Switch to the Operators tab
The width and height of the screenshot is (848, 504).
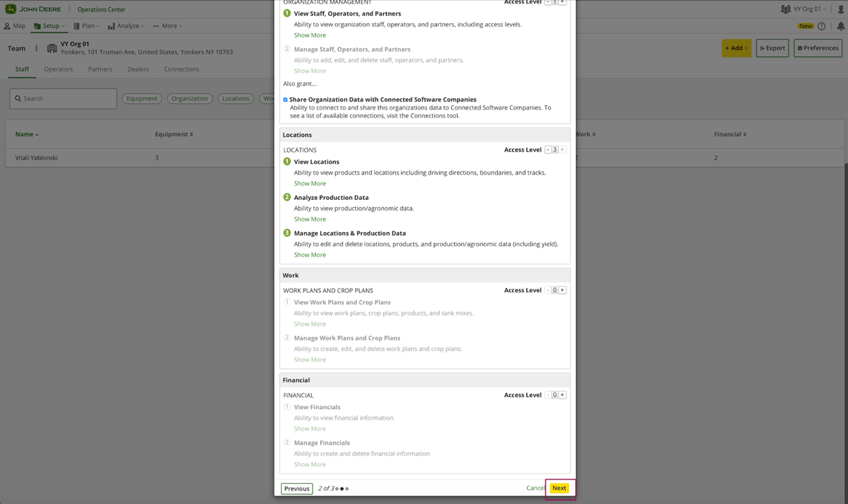coord(58,69)
